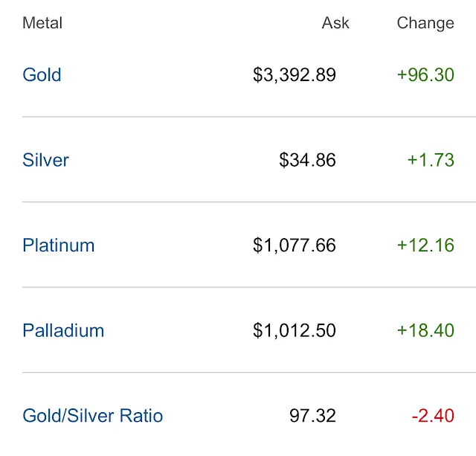Open the Platinum price link
This screenshot has height=456, width=476.
(59, 245)
